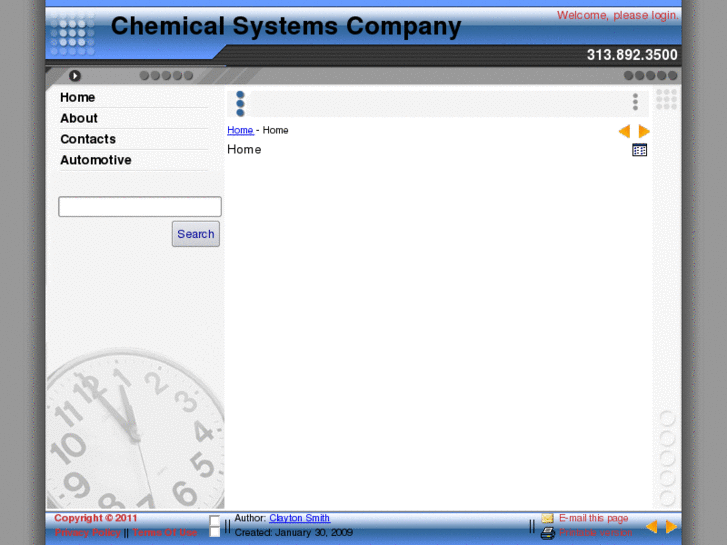Open the calendar grid icon beside Home heading
727x545 pixels.
coord(639,150)
